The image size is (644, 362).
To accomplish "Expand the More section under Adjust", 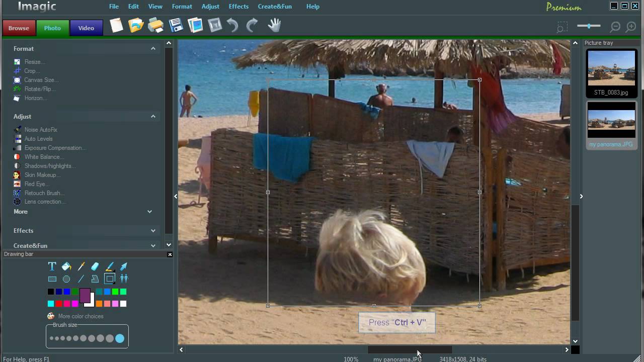I will (149, 212).
